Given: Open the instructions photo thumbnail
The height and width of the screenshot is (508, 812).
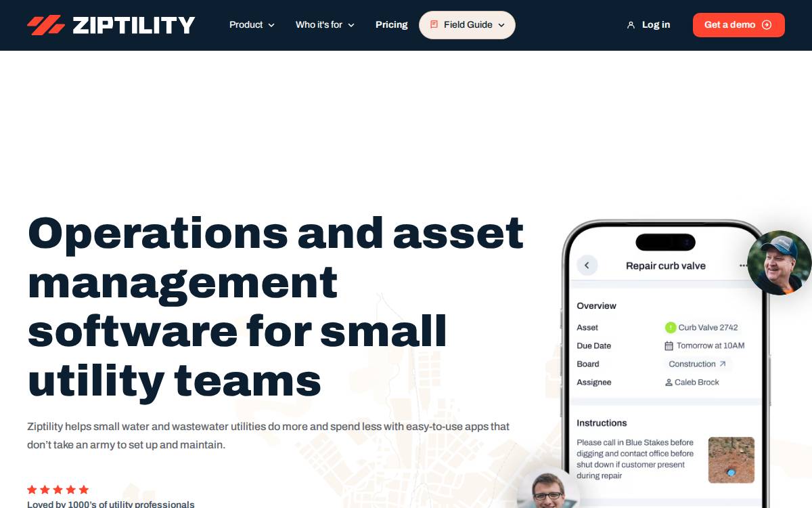Looking at the screenshot, I should [x=731, y=460].
